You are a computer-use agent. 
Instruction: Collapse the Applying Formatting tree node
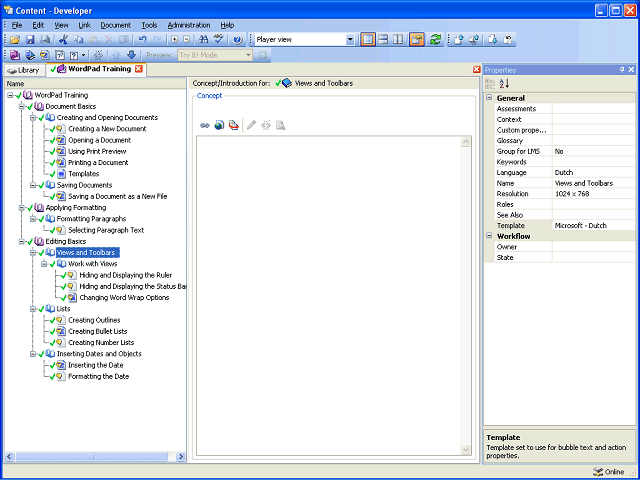pyautogui.click(x=22, y=208)
